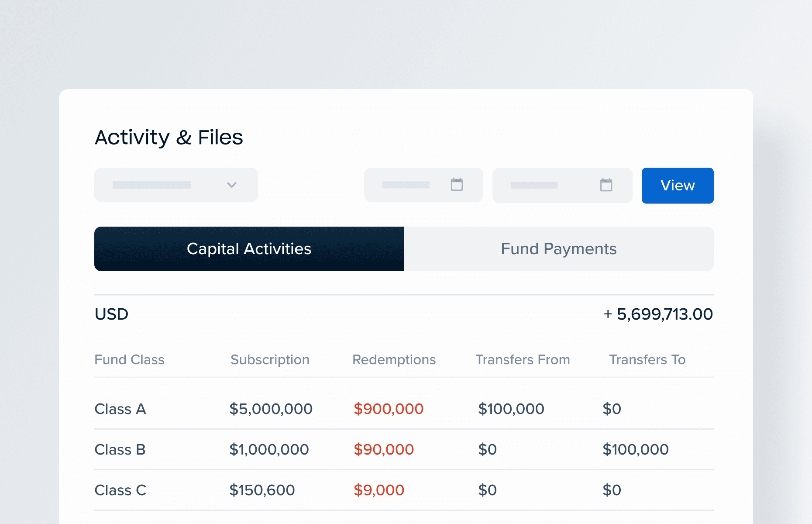Click the Redemptions column header
Screen dimensions: 812x524
[394, 359]
